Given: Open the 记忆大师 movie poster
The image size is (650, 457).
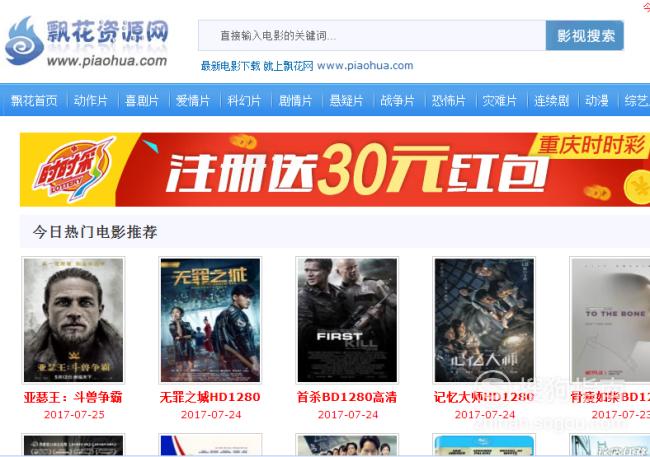Looking at the screenshot, I should coord(484,320).
